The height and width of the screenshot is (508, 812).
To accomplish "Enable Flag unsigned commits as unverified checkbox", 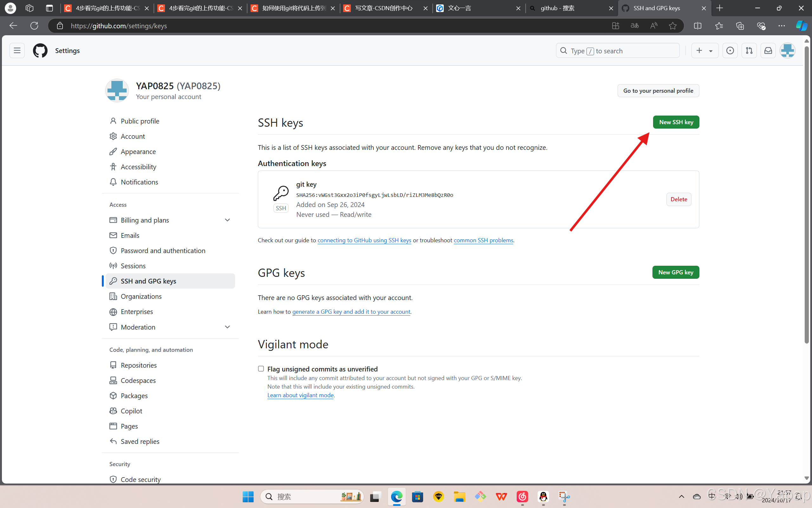I will point(261,369).
